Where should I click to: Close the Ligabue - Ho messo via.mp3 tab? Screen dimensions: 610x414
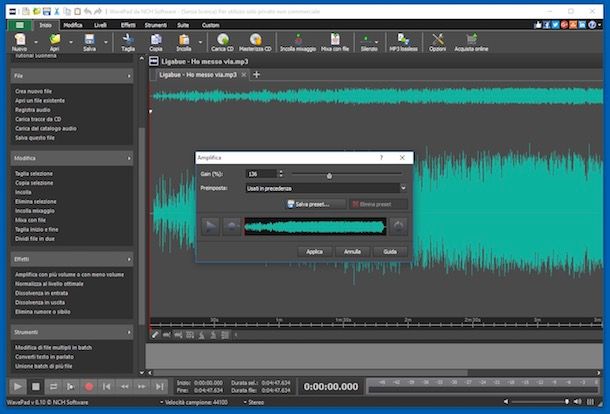click(x=244, y=75)
